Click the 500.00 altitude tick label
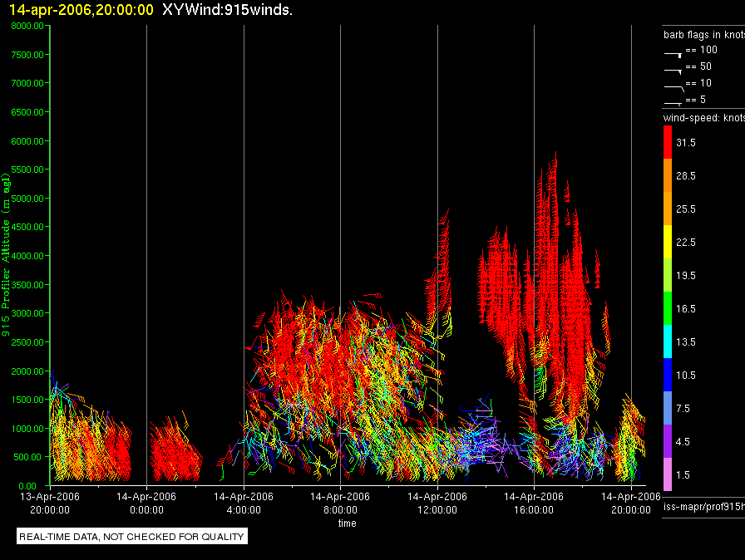The image size is (745, 560). click(x=27, y=457)
